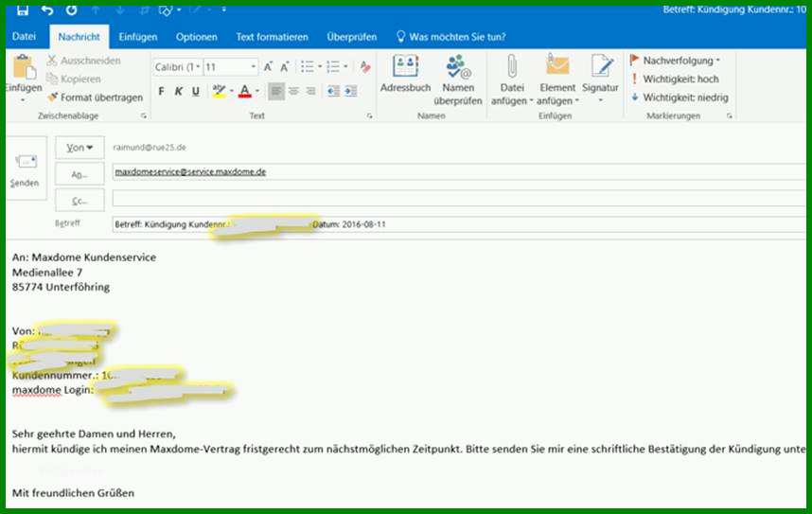Click Datei anfügen paperclip

(512, 80)
